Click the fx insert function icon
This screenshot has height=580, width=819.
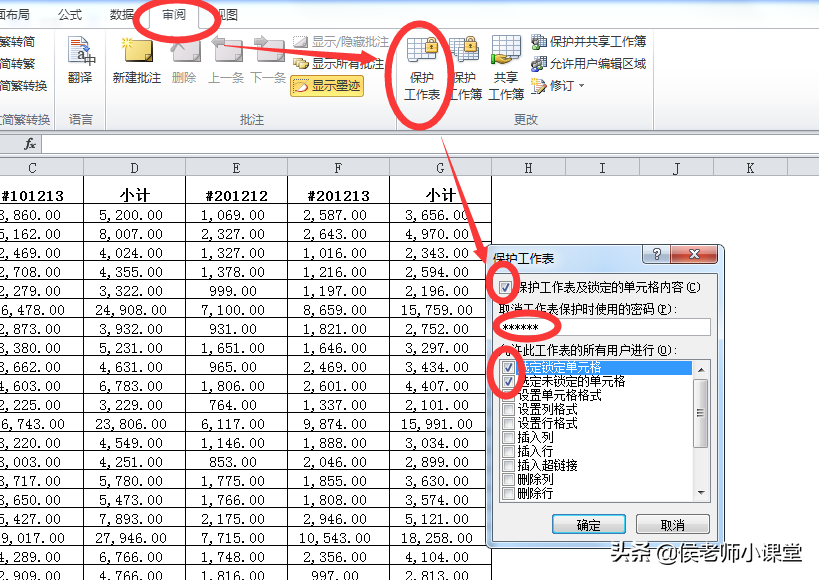coord(30,144)
